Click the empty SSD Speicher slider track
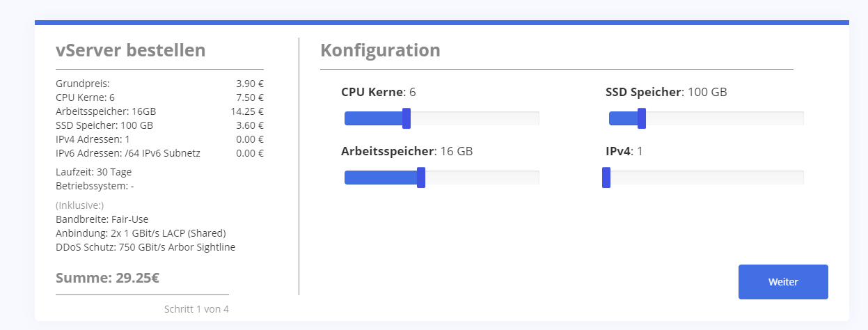The height and width of the screenshot is (330, 868). [x=724, y=118]
